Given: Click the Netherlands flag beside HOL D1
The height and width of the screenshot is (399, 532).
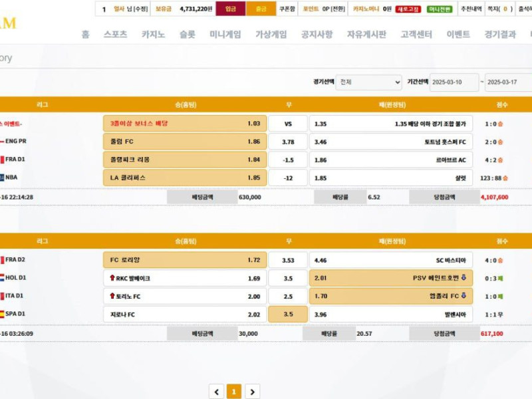Looking at the screenshot, I should (x=2, y=277).
